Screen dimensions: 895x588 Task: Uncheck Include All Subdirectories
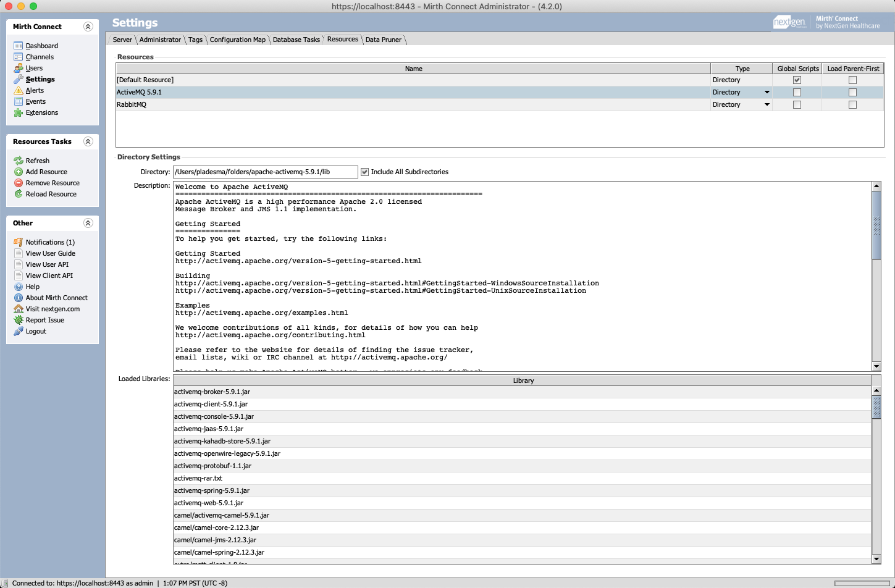tap(364, 172)
